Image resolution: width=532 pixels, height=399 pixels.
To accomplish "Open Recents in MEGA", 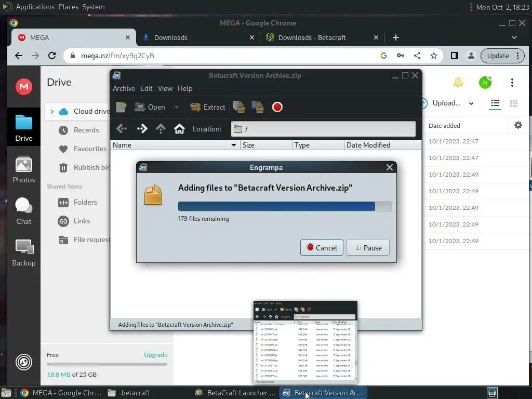I will pyautogui.click(x=79, y=130).
